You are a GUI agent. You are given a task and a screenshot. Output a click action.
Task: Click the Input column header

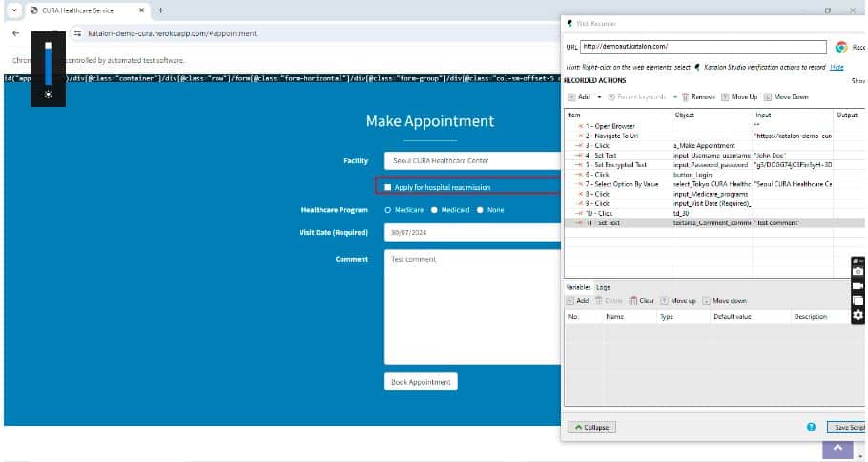[x=793, y=115]
